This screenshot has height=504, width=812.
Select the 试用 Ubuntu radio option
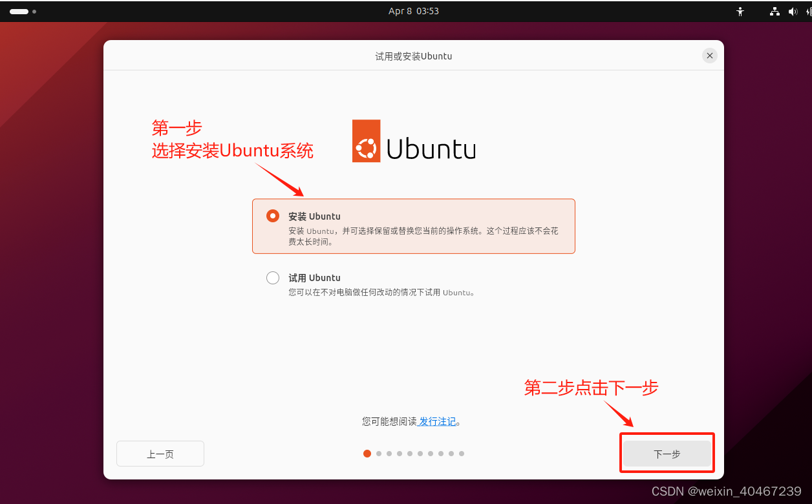pos(273,278)
